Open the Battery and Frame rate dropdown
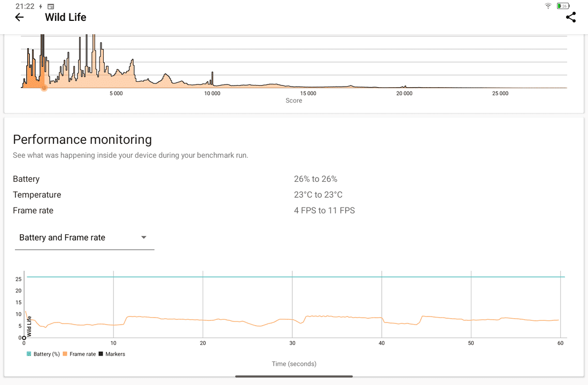The image size is (588, 385). [84, 237]
